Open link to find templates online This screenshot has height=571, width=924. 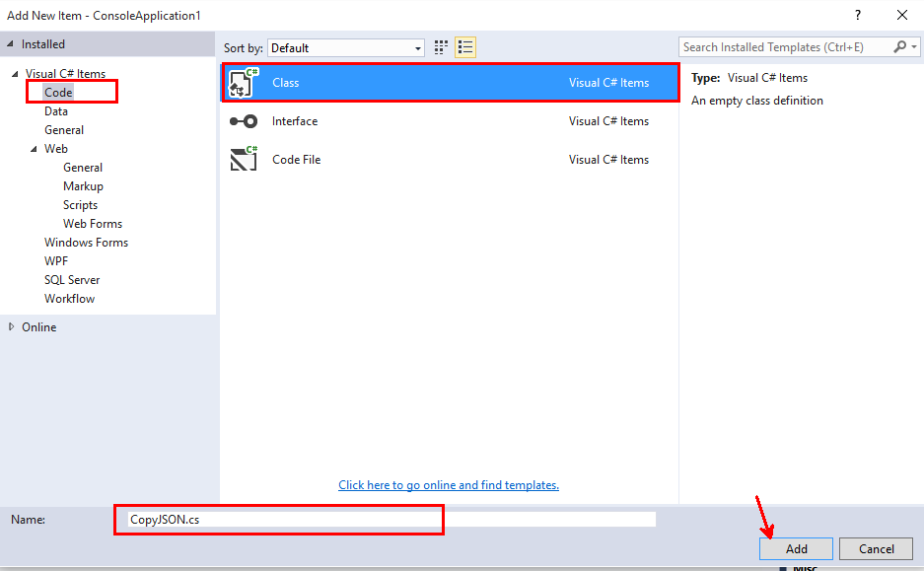point(449,485)
